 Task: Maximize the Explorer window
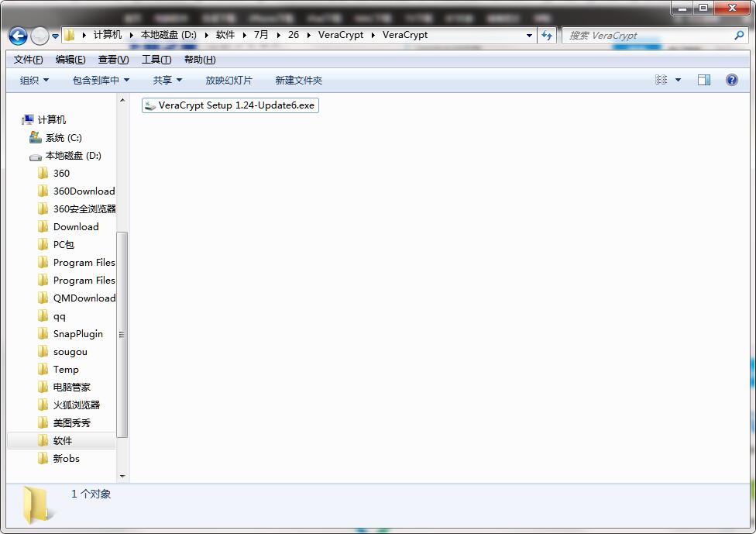click(704, 8)
